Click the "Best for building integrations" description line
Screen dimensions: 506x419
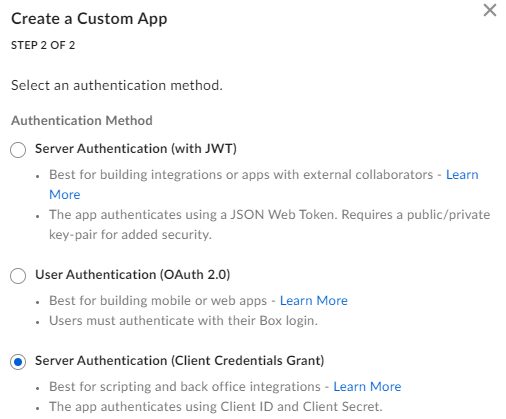click(241, 175)
